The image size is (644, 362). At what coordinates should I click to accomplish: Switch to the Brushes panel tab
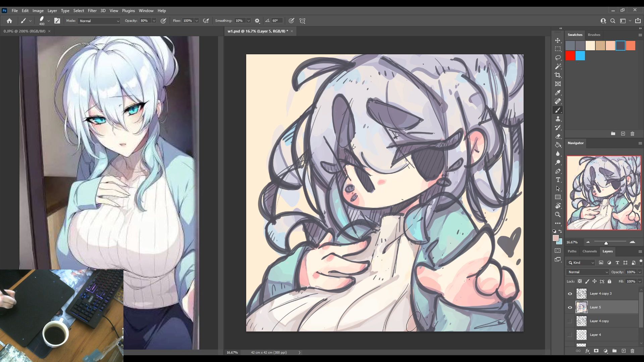pos(594,35)
